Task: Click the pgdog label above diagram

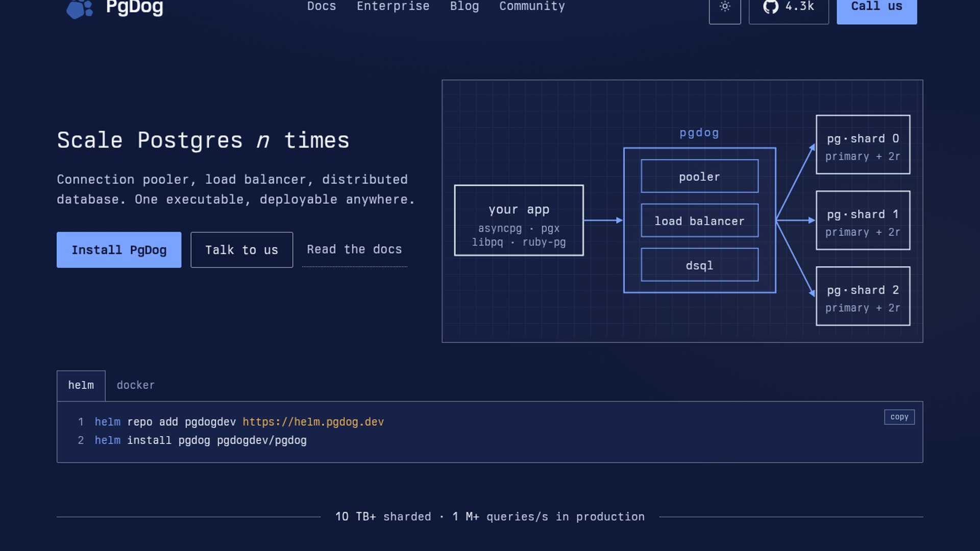Action: [699, 133]
